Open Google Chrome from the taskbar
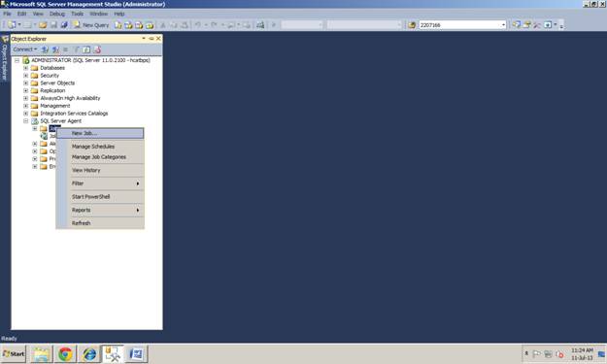The image size is (607, 364). [65, 354]
